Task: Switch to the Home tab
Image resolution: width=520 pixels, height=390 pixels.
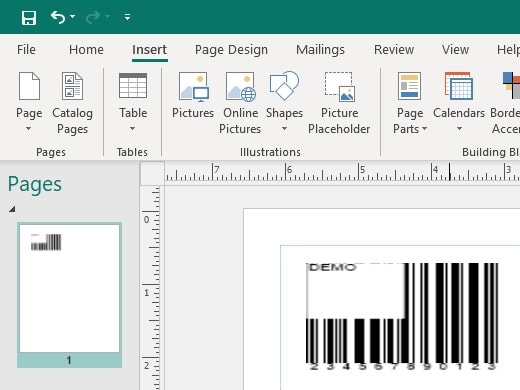Action: click(86, 50)
